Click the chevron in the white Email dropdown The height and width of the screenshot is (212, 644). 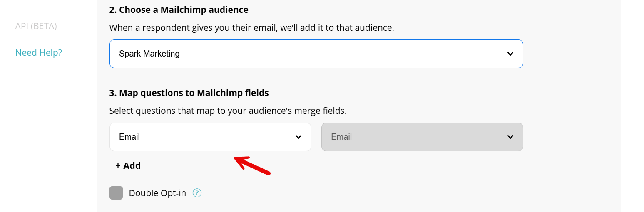298,137
